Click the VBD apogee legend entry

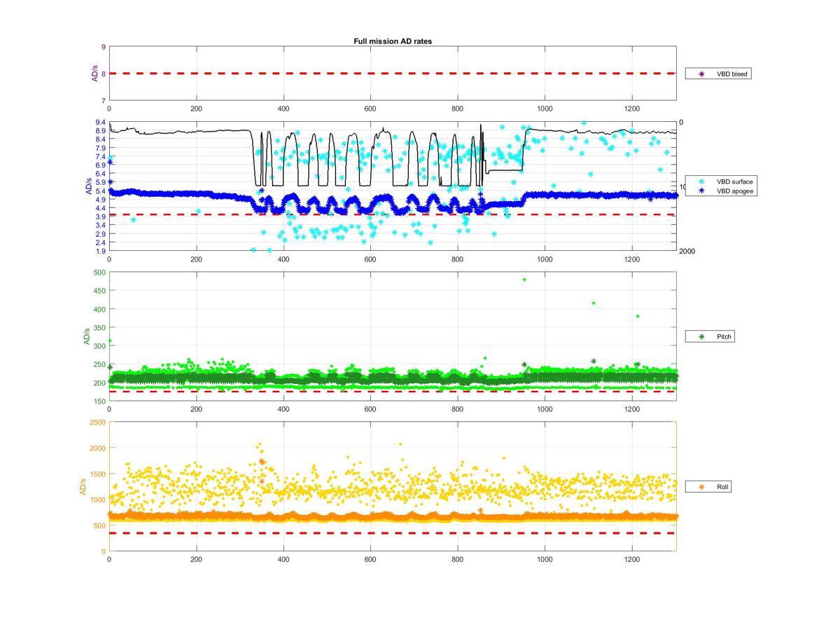tap(722, 191)
